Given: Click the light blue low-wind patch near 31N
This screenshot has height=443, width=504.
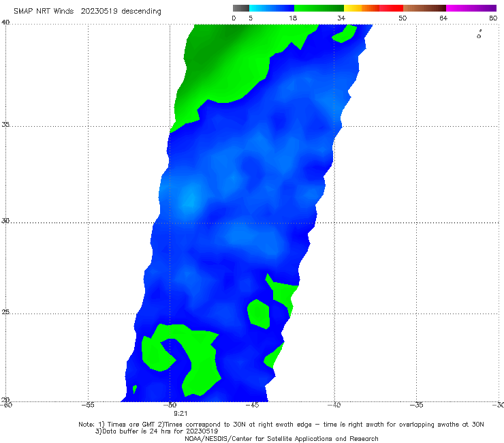Looking at the screenshot, I should point(190,199).
